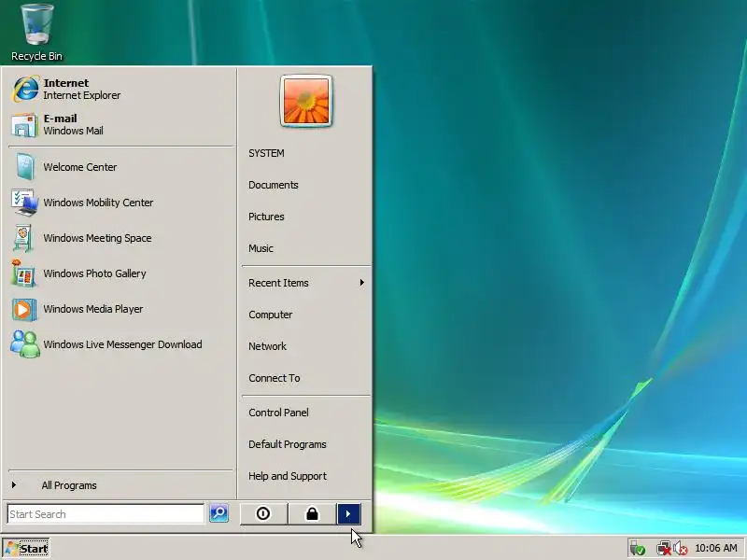Image resolution: width=747 pixels, height=560 pixels.
Task: Click the Windows Media Player label
Action: [x=92, y=309]
